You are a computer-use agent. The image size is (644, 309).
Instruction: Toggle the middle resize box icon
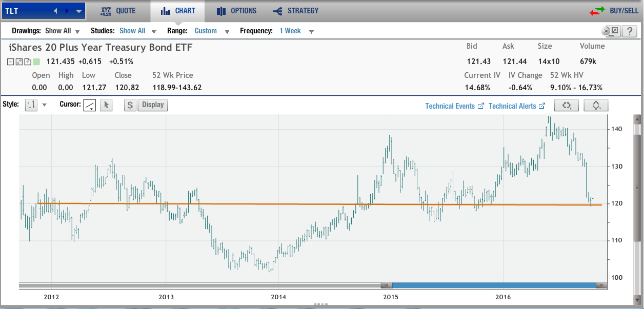tap(19, 62)
